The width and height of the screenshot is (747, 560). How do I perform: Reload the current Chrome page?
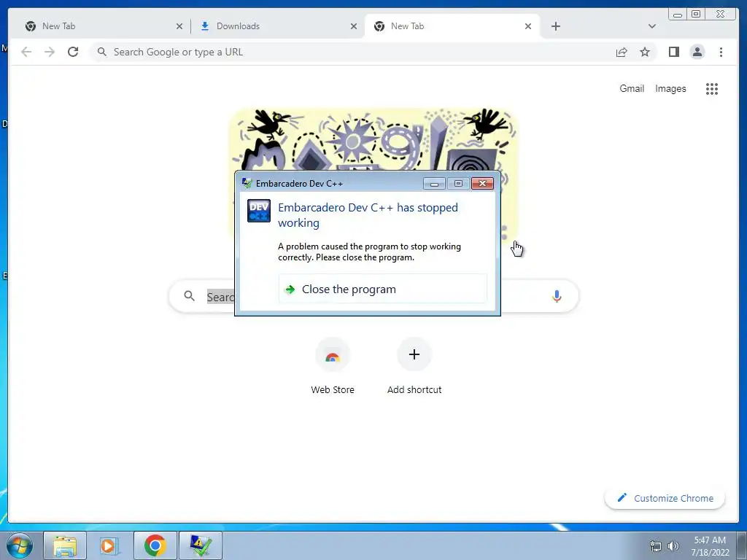click(x=73, y=52)
